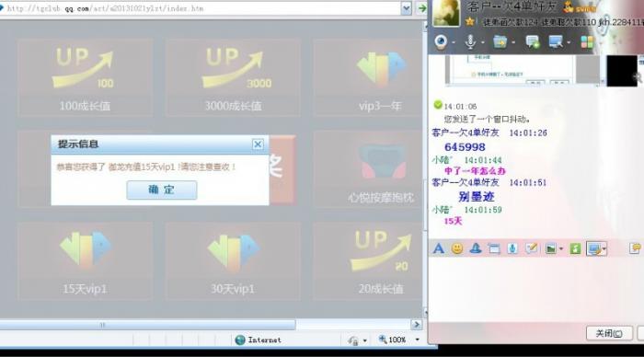Expand the remote desktop options arrow
Image resolution: width=644 pixels, height=357 pixels.
[x=569, y=42]
